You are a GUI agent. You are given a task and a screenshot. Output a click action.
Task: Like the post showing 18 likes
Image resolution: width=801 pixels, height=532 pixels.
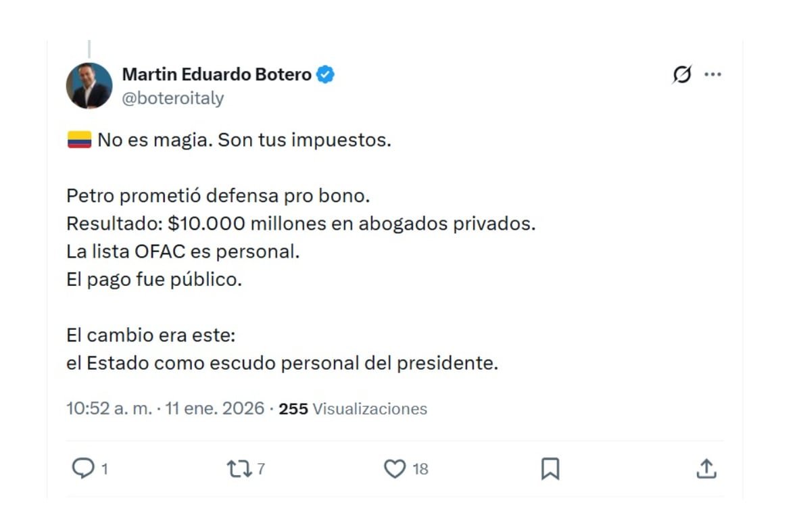coord(394,467)
